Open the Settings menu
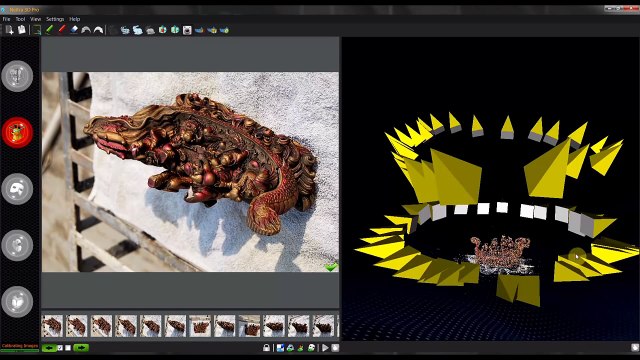This screenshot has height=360, width=640. (55, 19)
